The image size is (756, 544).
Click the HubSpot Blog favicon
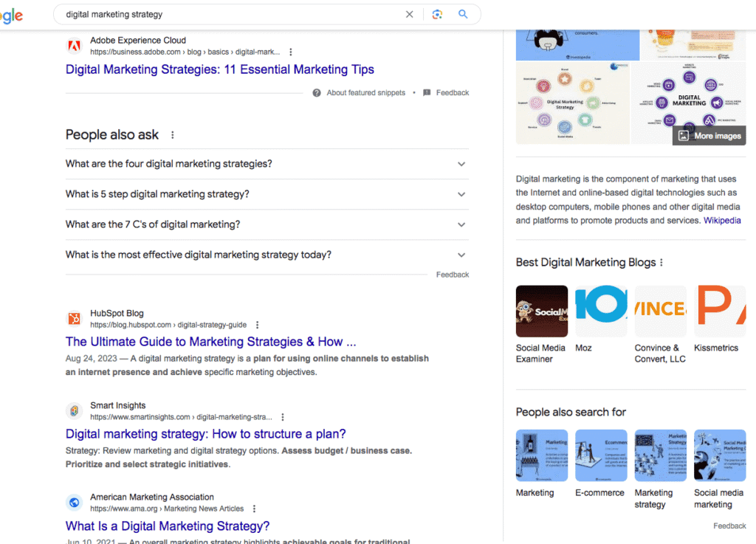74,318
